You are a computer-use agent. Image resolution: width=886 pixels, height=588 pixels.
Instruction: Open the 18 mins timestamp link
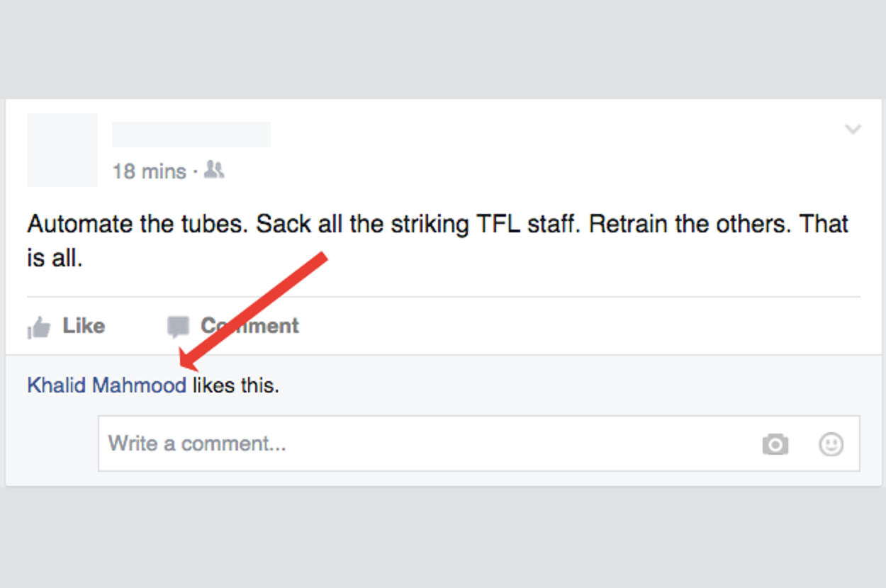click(x=149, y=171)
